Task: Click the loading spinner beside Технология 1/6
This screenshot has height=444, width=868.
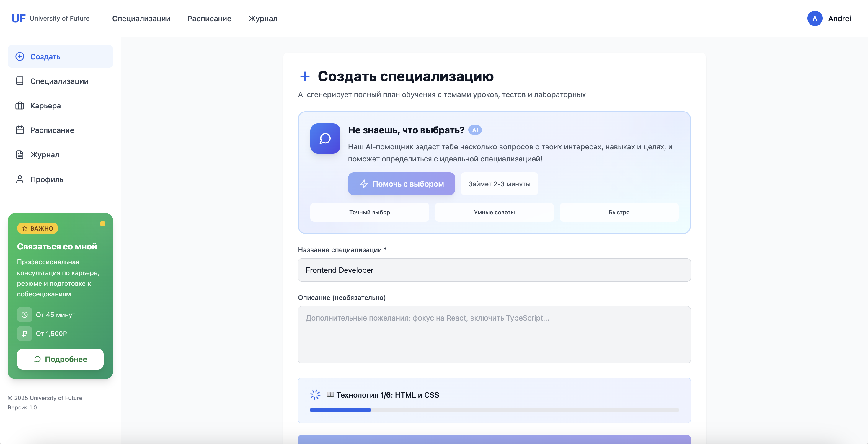Action: coord(315,395)
